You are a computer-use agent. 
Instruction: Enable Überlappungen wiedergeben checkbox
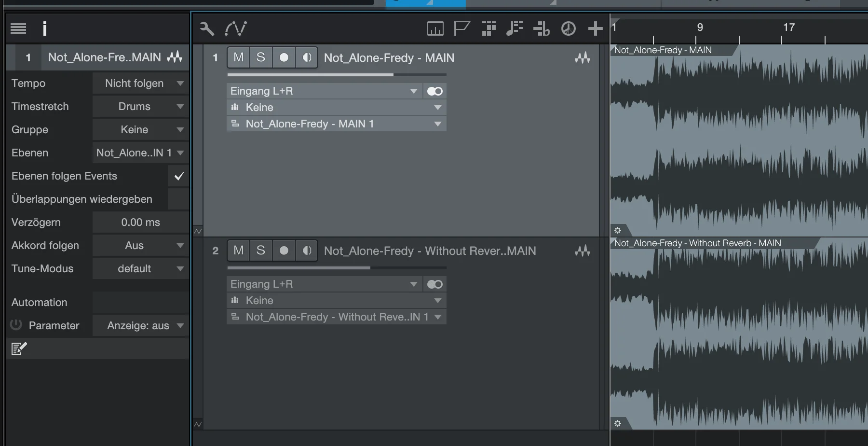point(178,199)
